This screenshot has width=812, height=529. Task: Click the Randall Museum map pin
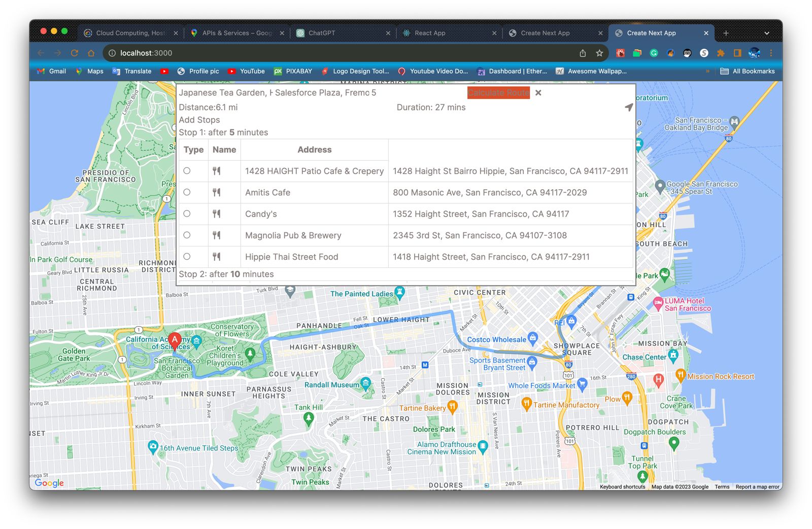(x=365, y=383)
